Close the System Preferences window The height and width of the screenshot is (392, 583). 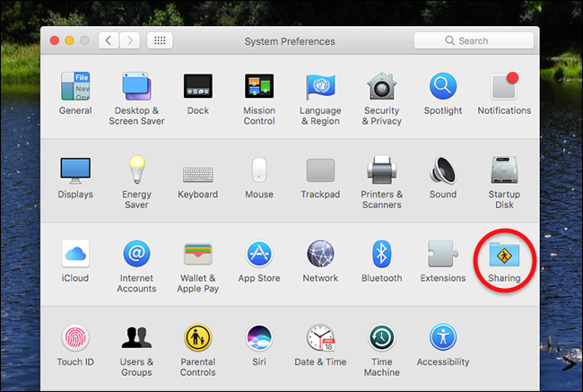point(55,40)
